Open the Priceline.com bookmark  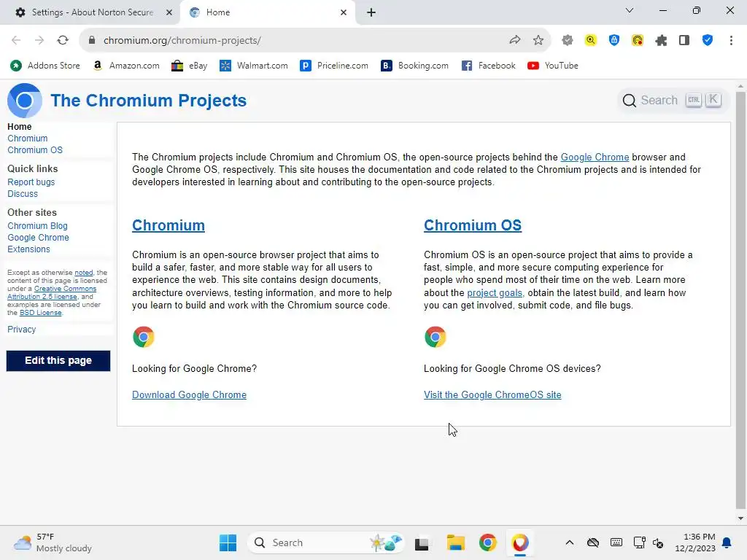pyautogui.click(x=334, y=66)
